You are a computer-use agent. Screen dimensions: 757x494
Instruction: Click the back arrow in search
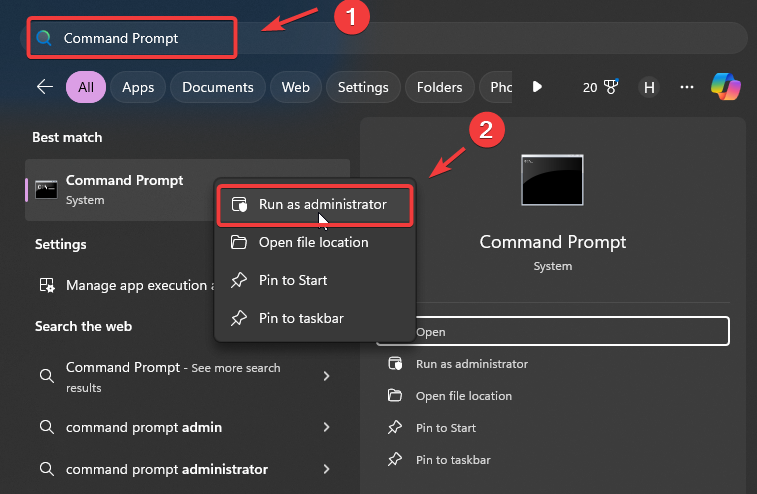44,87
